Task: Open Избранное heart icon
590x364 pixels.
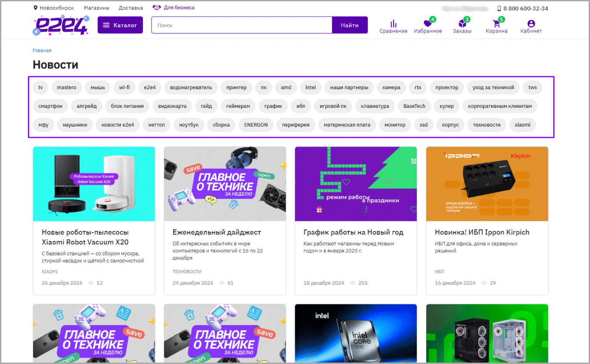Action: tap(428, 23)
